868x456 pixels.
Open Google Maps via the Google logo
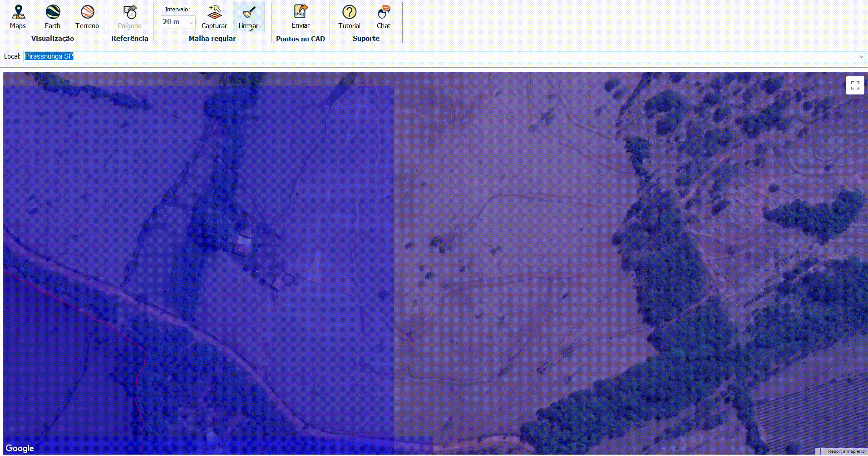(20, 447)
